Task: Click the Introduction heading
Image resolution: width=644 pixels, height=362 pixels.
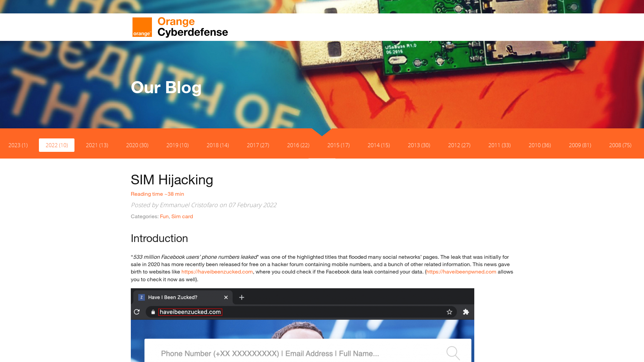Action: (x=159, y=238)
